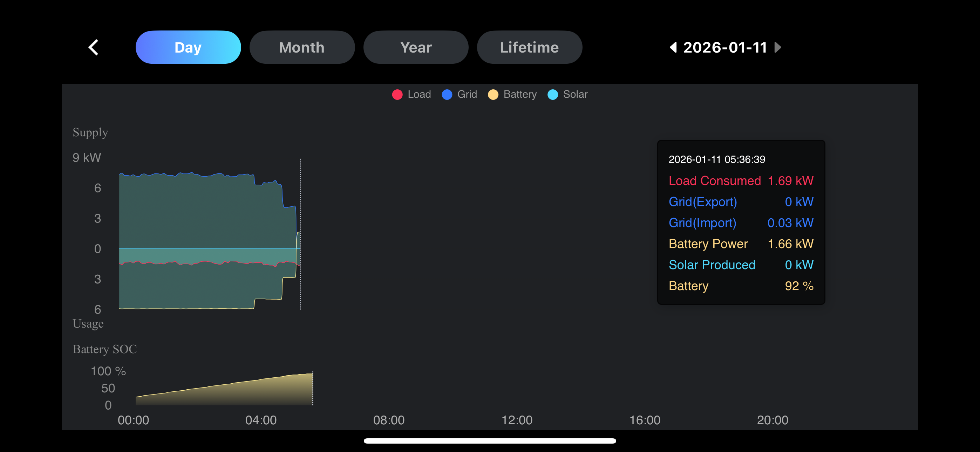This screenshot has width=980, height=452.
Task: Tap the back arrow icon
Action: pos(93,48)
